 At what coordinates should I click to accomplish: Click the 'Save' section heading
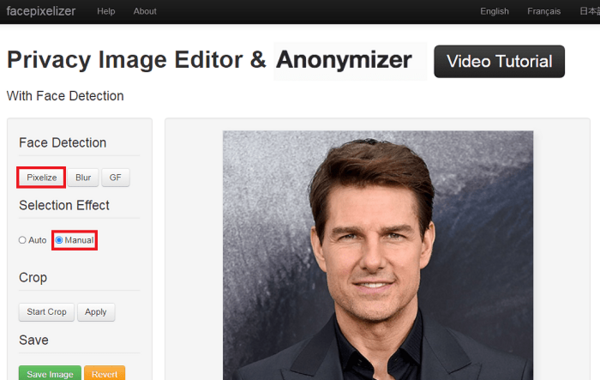pyautogui.click(x=34, y=340)
